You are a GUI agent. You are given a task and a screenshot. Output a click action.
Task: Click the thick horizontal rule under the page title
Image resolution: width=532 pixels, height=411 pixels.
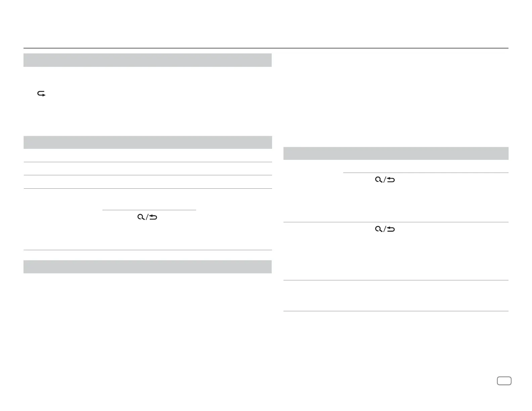(x=266, y=48)
